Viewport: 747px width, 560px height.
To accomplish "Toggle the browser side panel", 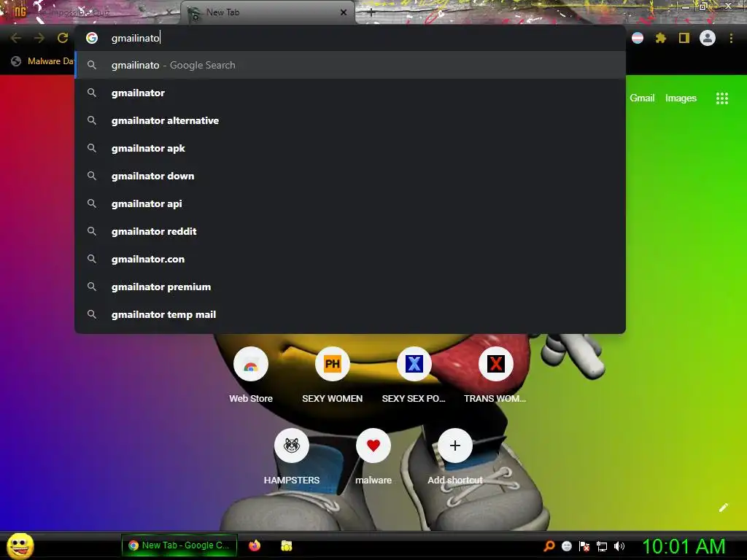I will (684, 38).
